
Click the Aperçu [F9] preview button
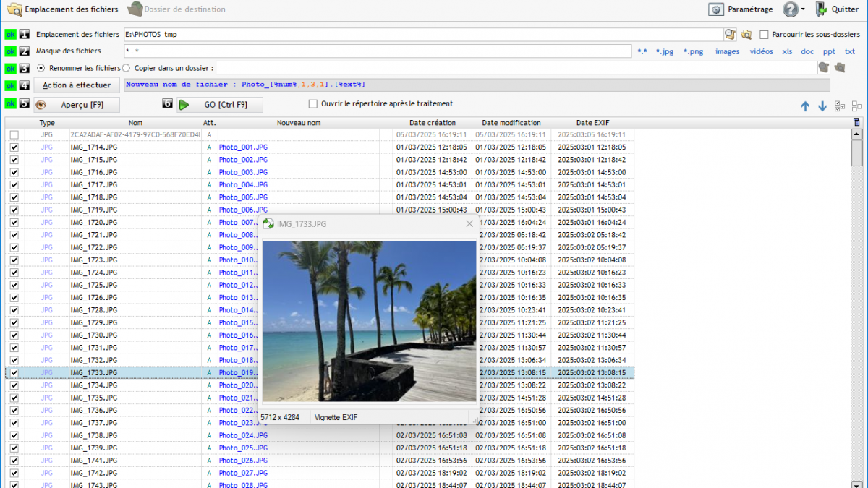click(x=77, y=105)
